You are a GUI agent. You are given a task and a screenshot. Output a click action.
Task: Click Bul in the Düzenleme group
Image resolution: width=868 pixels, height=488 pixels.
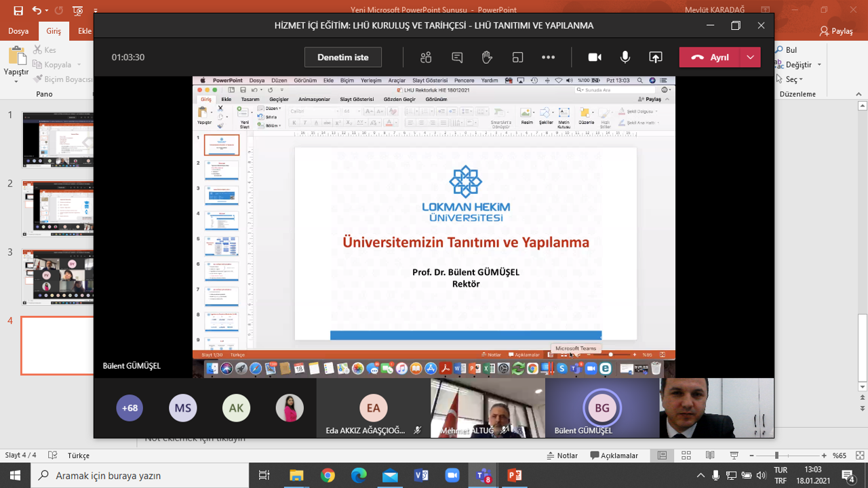tap(787, 50)
